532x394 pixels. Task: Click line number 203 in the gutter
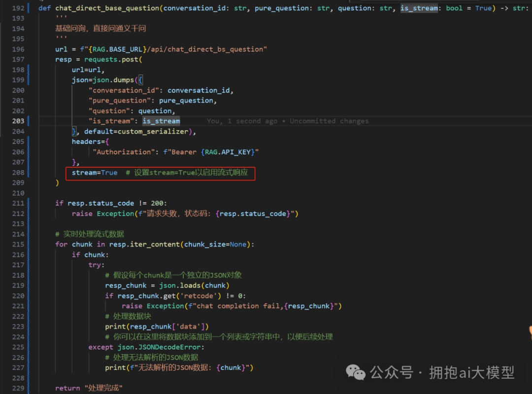(18, 121)
